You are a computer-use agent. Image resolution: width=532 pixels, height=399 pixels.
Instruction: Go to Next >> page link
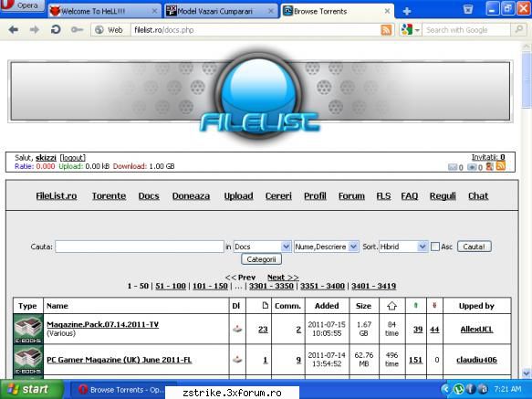tap(283, 277)
